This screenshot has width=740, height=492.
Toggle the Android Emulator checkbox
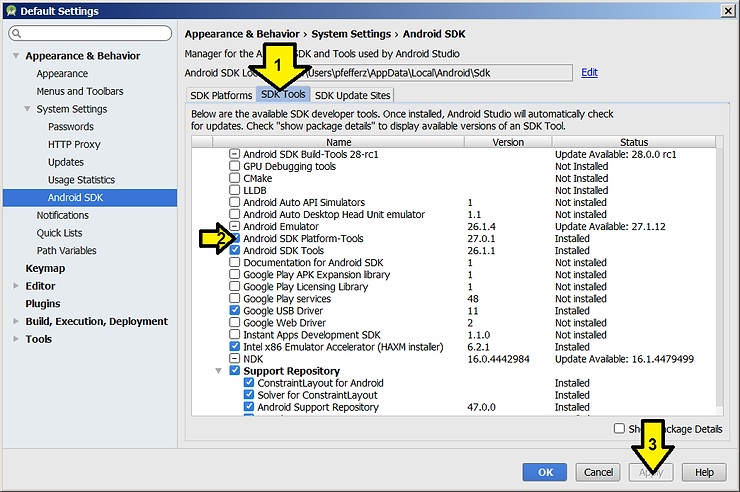(x=235, y=226)
